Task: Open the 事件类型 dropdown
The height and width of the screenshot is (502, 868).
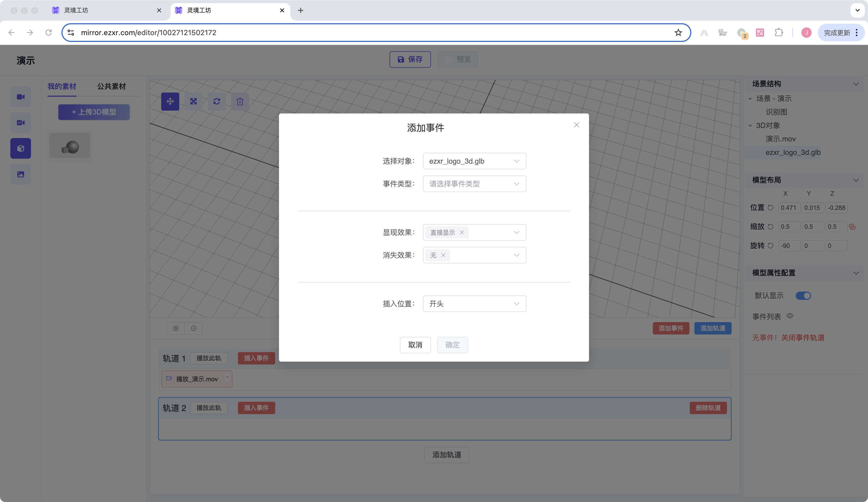Action: click(474, 184)
